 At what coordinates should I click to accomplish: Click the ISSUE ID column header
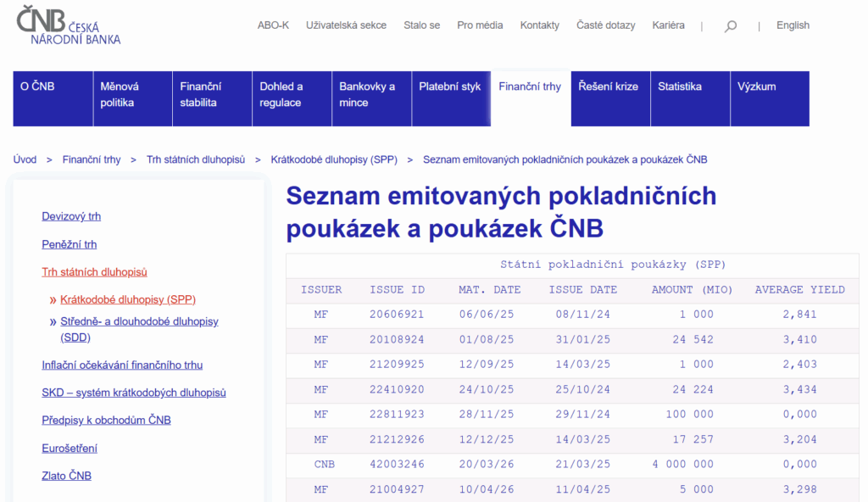tap(397, 290)
